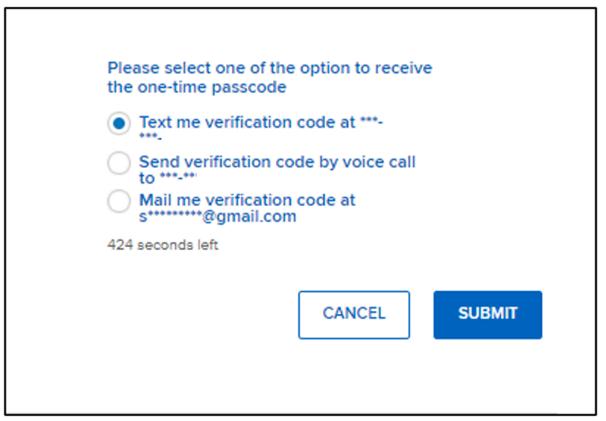606x421 pixels.
Task: Select the Text me verification code radio button
Action: (x=119, y=124)
